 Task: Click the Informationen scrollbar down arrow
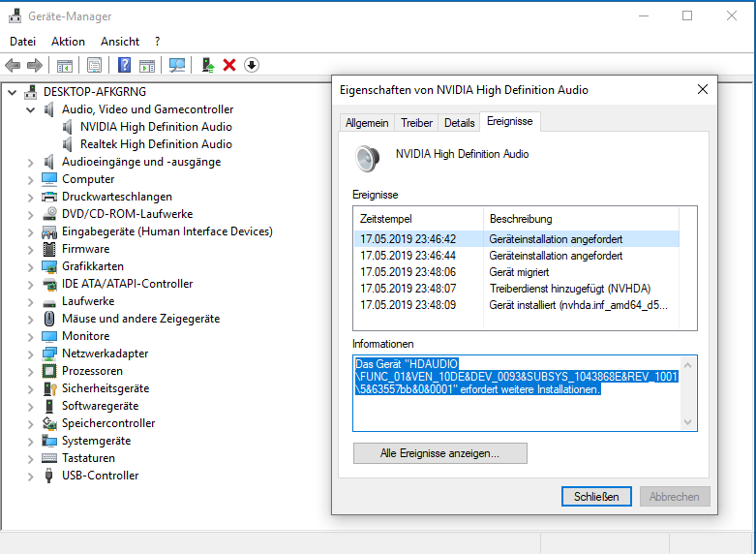(688, 422)
